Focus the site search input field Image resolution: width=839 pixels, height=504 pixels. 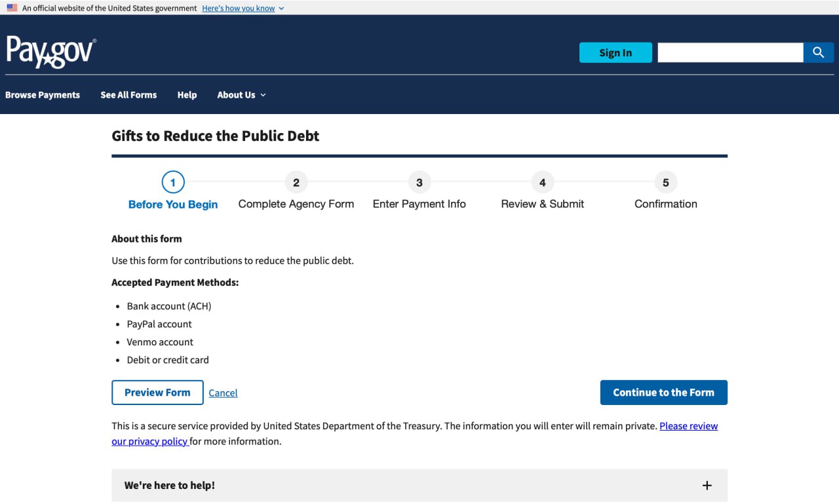click(730, 52)
